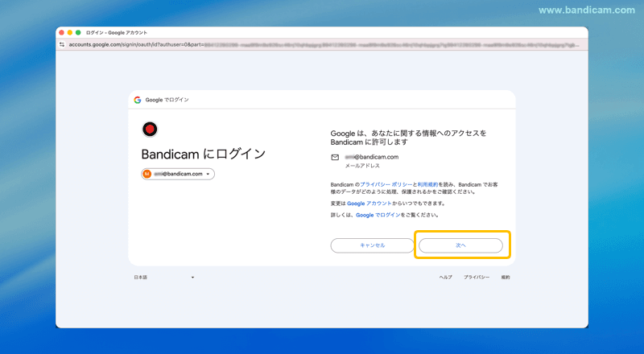Click the プライバシー footer link
The width and height of the screenshot is (644, 354).
pyautogui.click(x=477, y=278)
